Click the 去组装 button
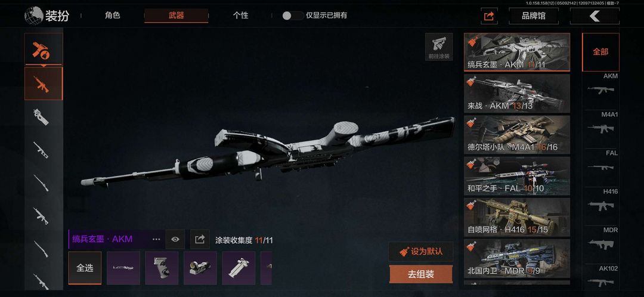This screenshot has width=644, height=297. coord(421,274)
